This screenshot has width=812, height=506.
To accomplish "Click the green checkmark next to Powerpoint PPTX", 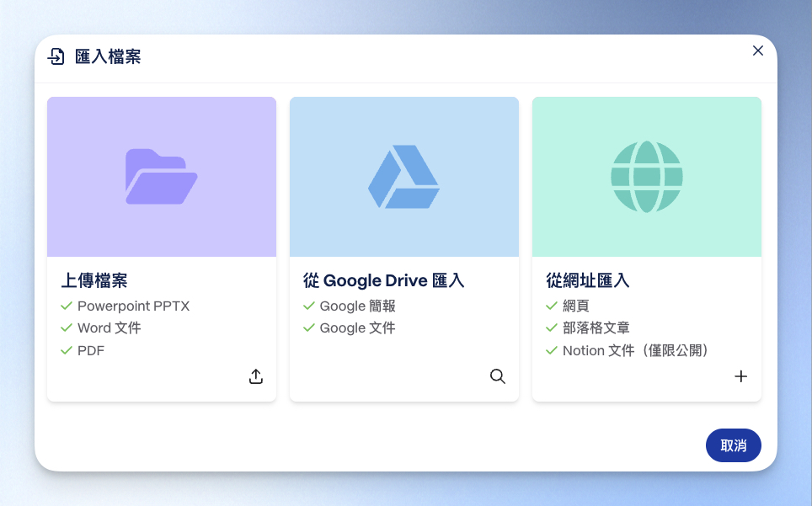I will click(x=67, y=306).
